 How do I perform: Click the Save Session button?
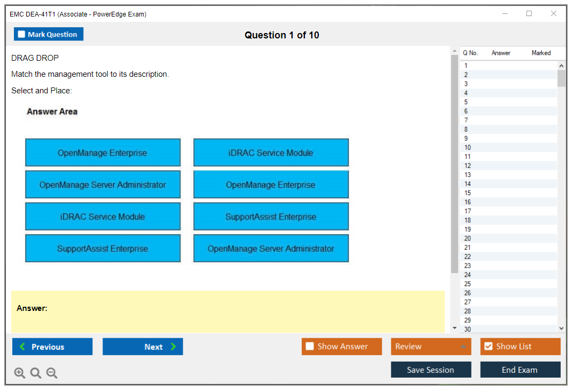[x=430, y=370]
